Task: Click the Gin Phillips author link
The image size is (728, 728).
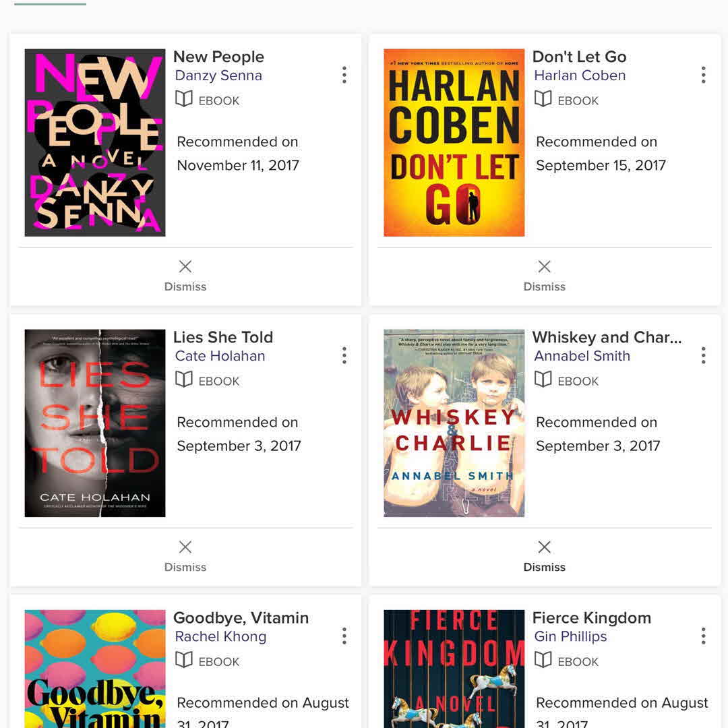Action: [570, 636]
